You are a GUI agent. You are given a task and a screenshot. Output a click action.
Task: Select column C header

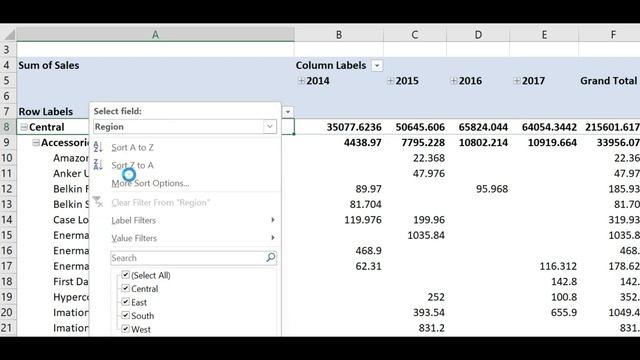pos(415,35)
